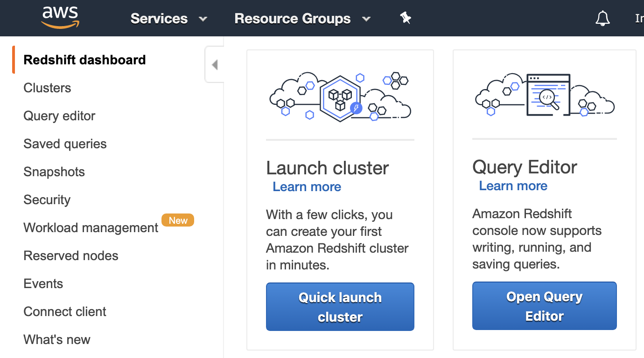View Events in the sidebar
The height and width of the screenshot is (358, 644).
(x=43, y=283)
